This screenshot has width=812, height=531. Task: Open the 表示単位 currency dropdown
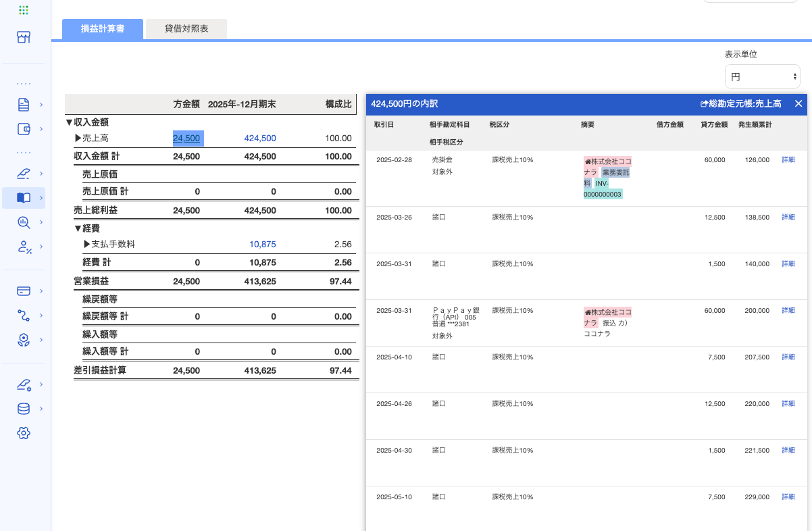pos(763,76)
